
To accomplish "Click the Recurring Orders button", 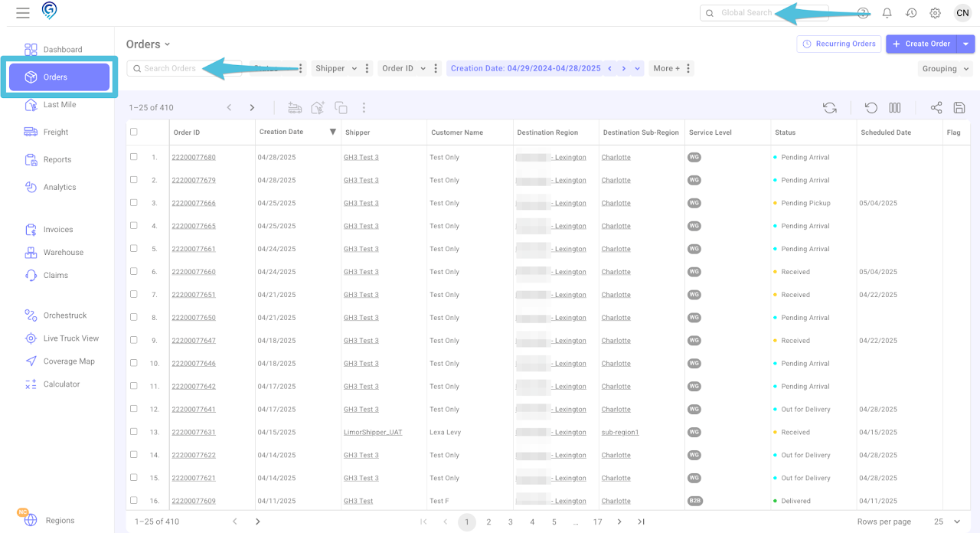I will point(839,44).
